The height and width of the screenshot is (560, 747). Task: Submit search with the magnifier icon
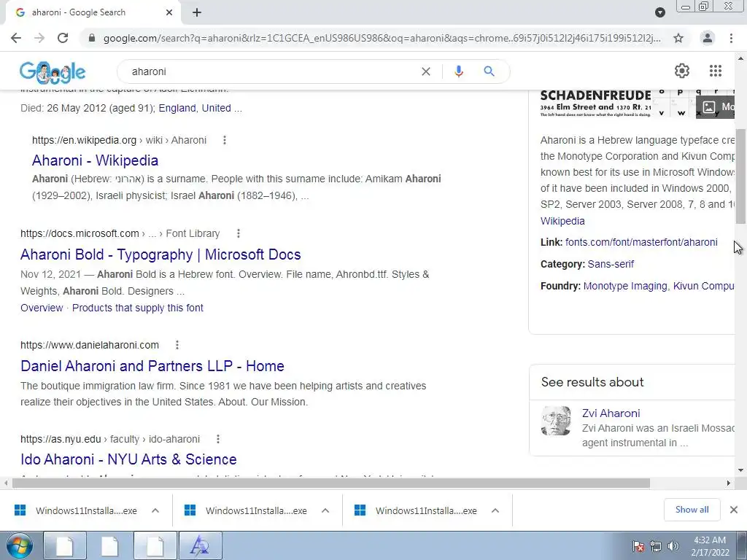click(x=489, y=71)
